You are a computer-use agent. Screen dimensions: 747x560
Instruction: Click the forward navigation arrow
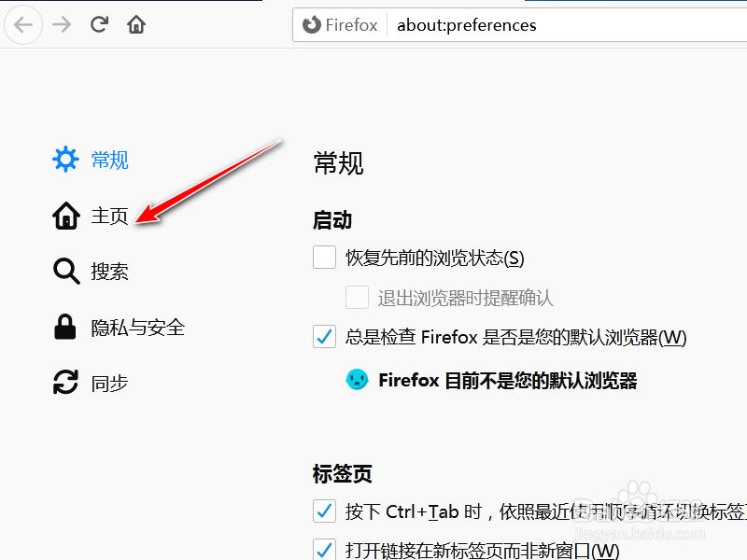(62, 24)
